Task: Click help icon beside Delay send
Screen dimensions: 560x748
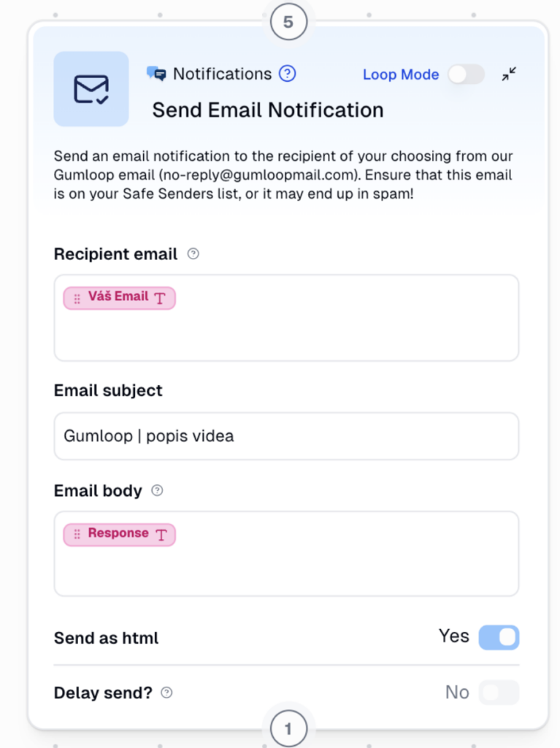Action: click(166, 692)
